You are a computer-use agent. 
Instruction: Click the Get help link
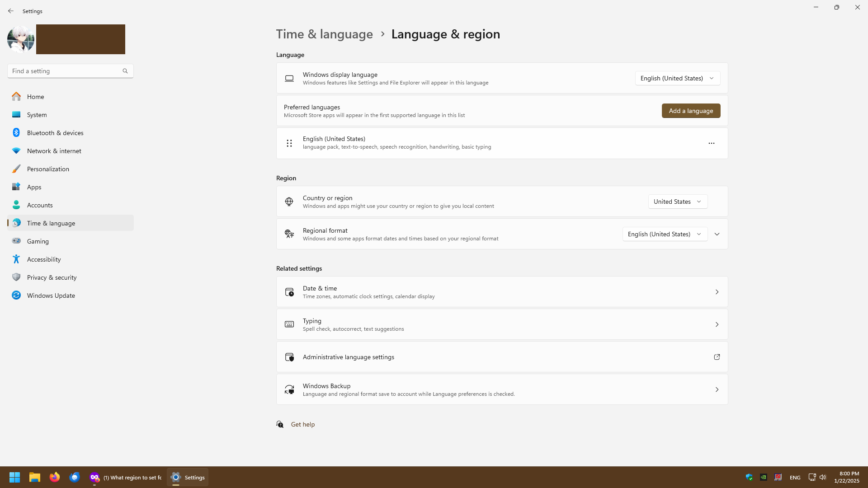pyautogui.click(x=303, y=424)
